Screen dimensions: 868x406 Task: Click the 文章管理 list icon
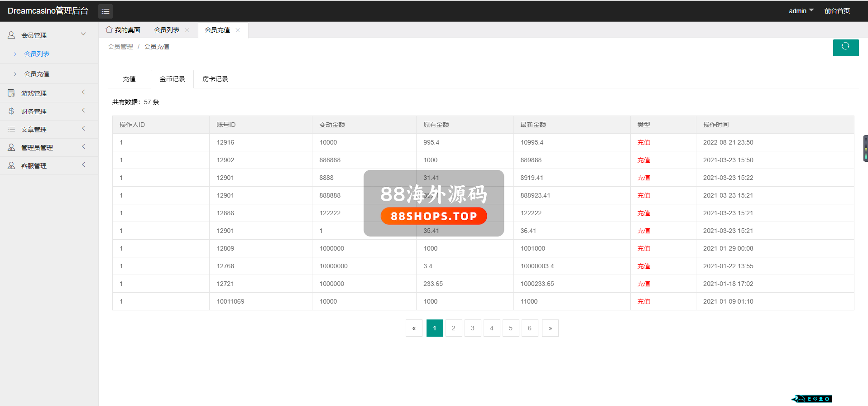[x=11, y=129]
